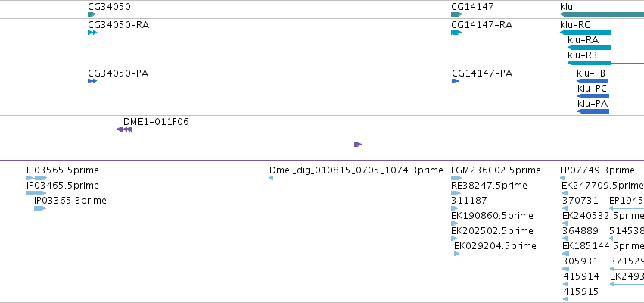Click the IP03465.5prime EST label
644x303 pixels.
pyautogui.click(x=62, y=186)
